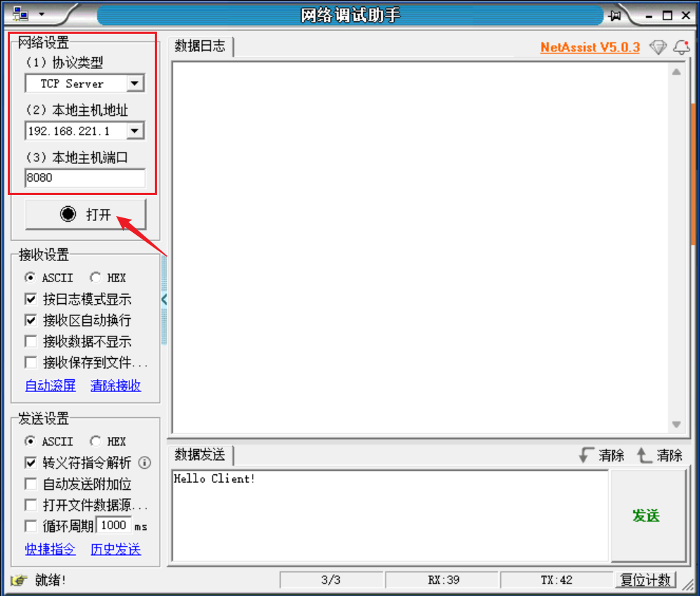Click the up-arrow 清除 clear icon

point(659,455)
